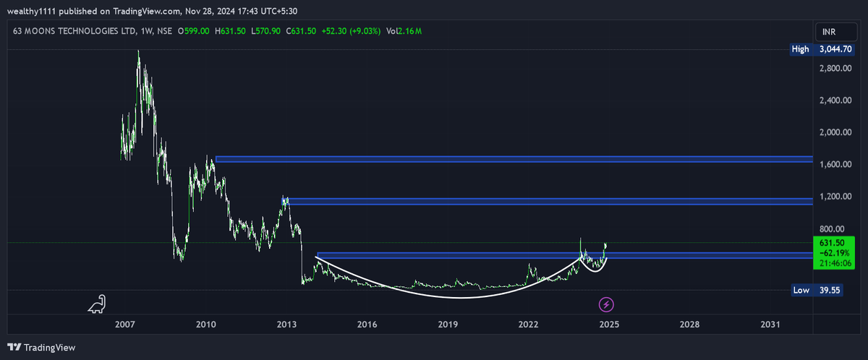Click the 2028 time axis label

(x=690, y=325)
